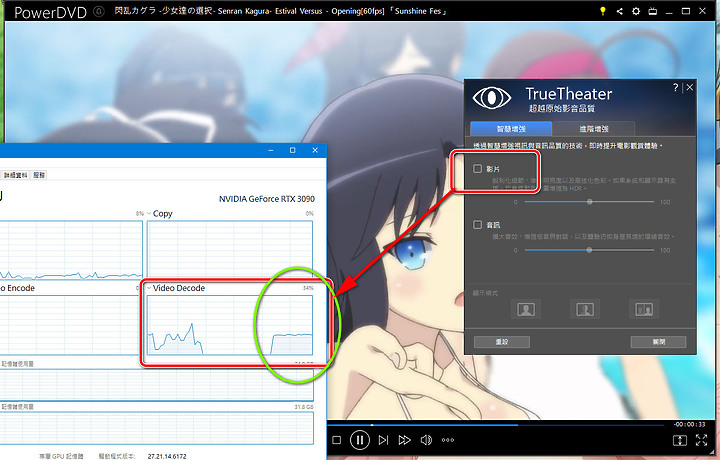
Task: Stop playback with the square stop button
Action: pos(337,440)
